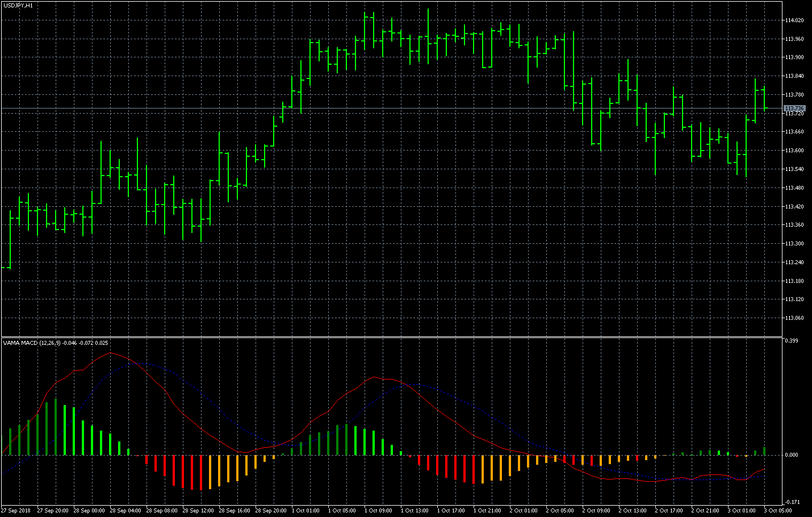The height and width of the screenshot is (517, 812).
Task: Select the 113.060 price axis label
Action: [794, 318]
